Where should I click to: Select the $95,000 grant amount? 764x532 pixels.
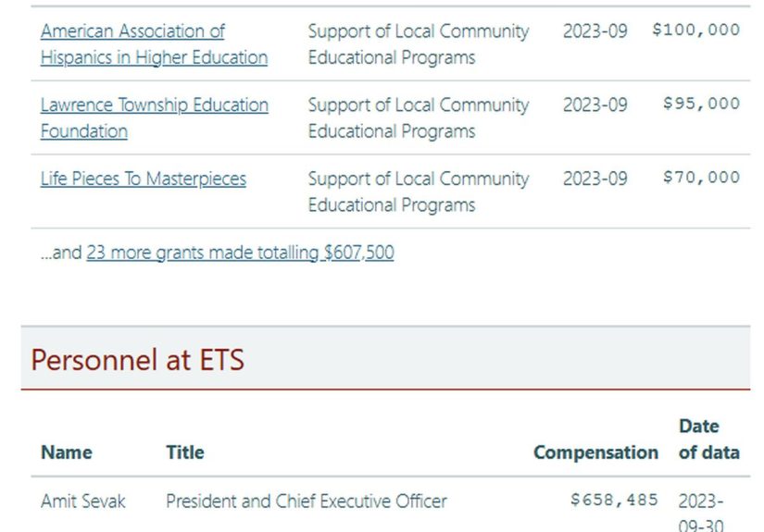pos(701,105)
